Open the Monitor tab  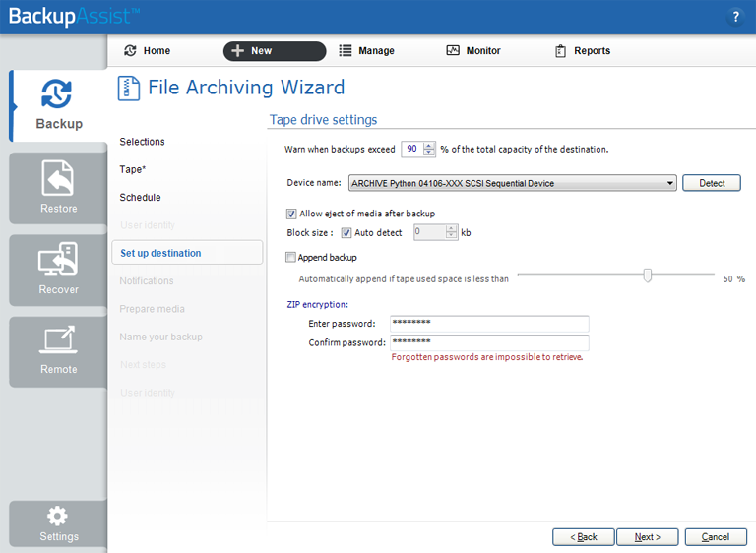pyautogui.click(x=473, y=51)
